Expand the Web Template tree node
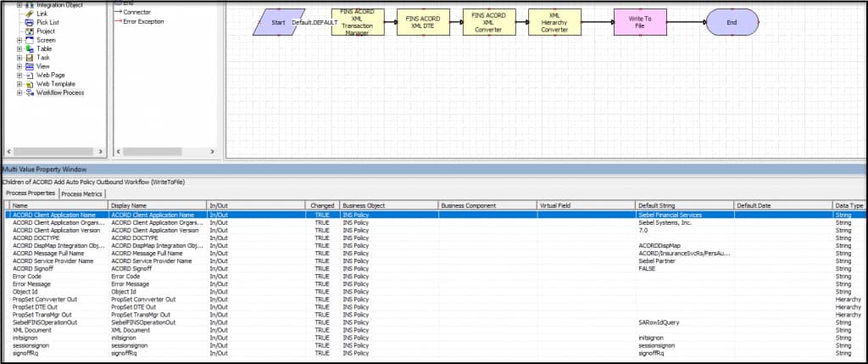The width and height of the screenshot is (868, 364). [20, 84]
